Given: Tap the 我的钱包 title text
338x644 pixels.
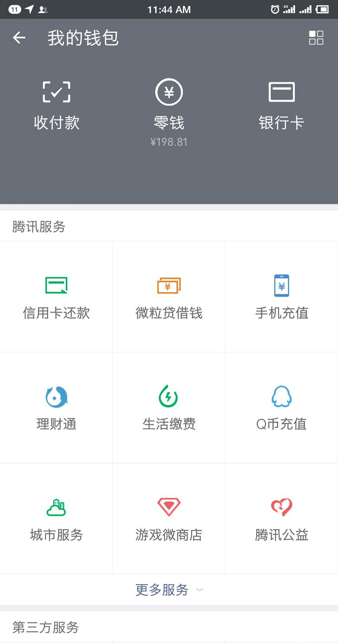Looking at the screenshot, I should coord(83,38).
